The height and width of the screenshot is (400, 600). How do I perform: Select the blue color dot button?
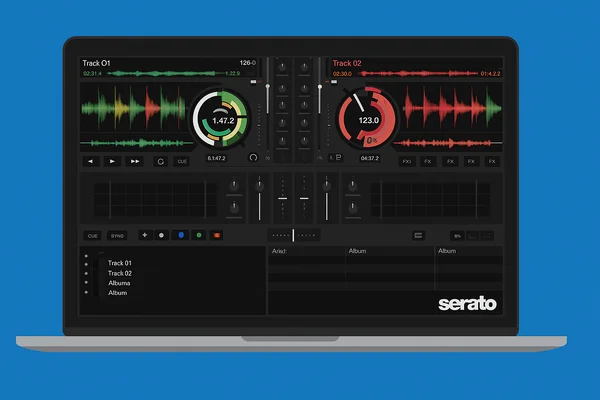point(181,236)
